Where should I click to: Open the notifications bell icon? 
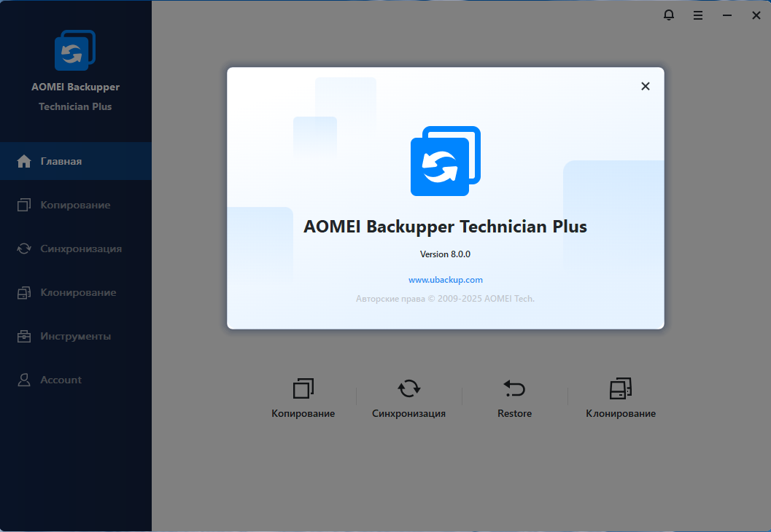[x=669, y=15]
